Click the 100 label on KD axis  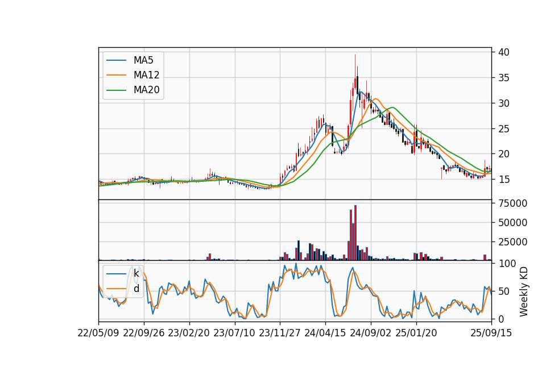click(x=507, y=264)
